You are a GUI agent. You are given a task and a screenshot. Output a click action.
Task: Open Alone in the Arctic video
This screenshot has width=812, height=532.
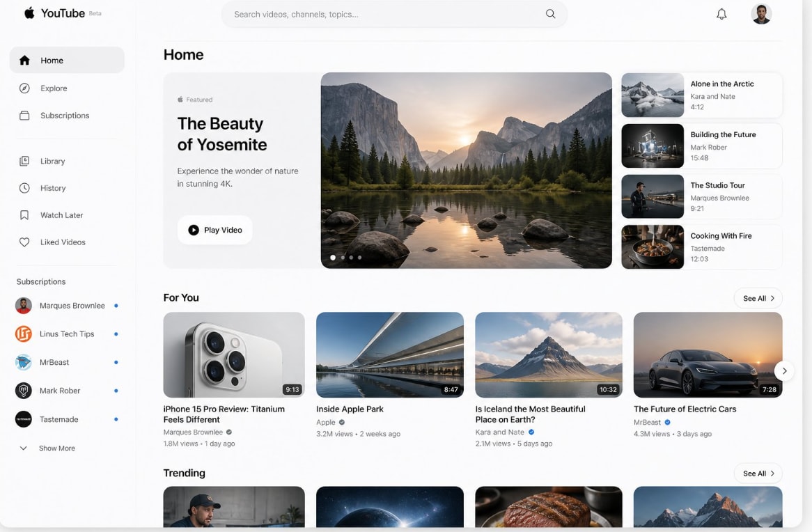click(702, 95)
